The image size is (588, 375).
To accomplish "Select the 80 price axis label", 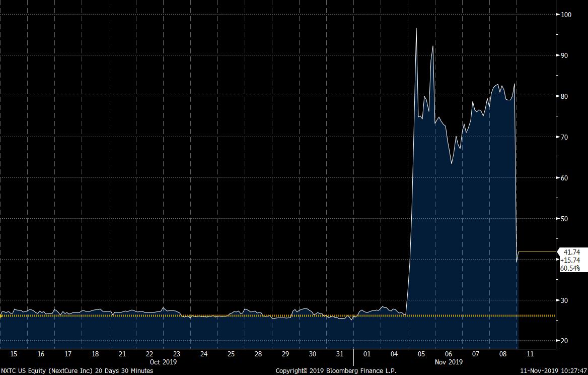I will pyautogui.click(x=564, y=96).
